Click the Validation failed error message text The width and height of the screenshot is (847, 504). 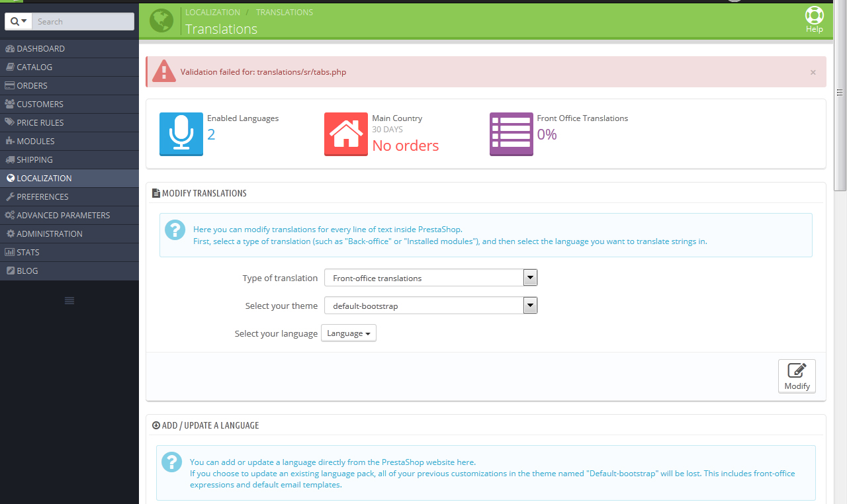coord(263,72)
